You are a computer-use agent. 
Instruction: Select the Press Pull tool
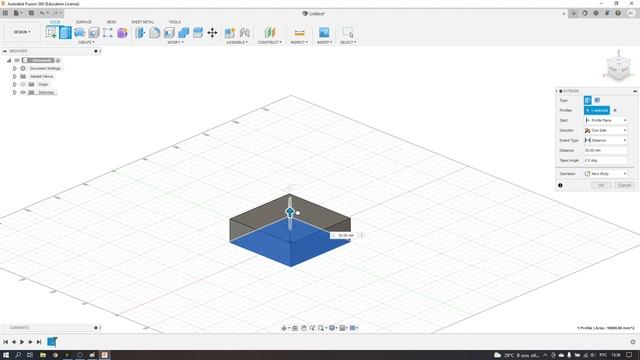(x=140, y=32)
